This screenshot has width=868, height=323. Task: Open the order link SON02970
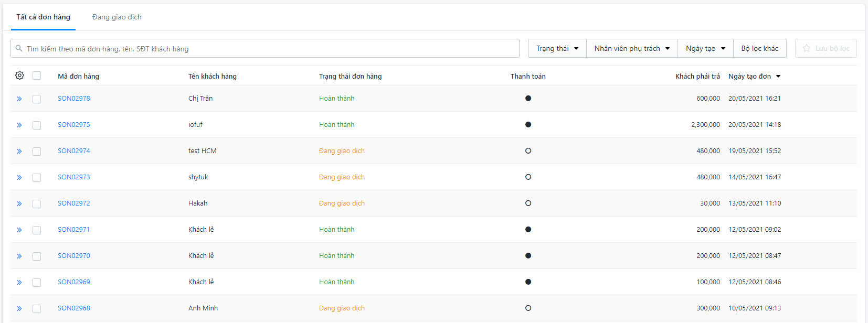(x=74, y=256)
